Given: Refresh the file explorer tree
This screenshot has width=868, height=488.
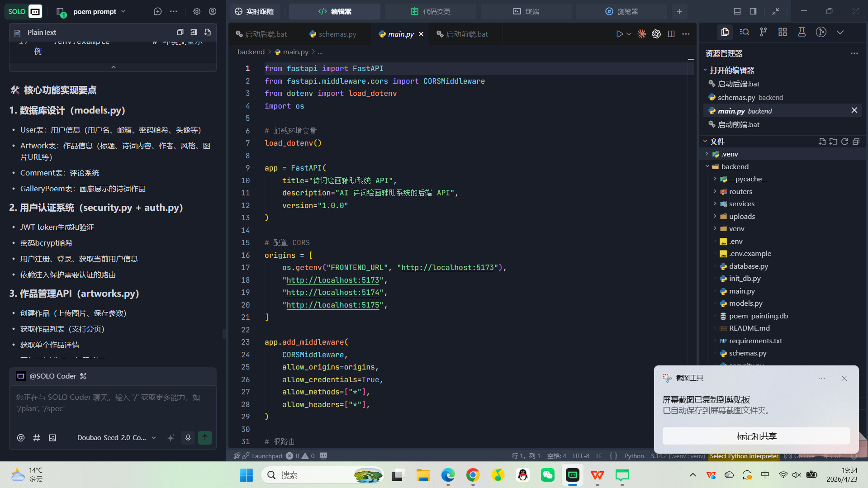Looking at the screenshot, I should pos(844,142).
